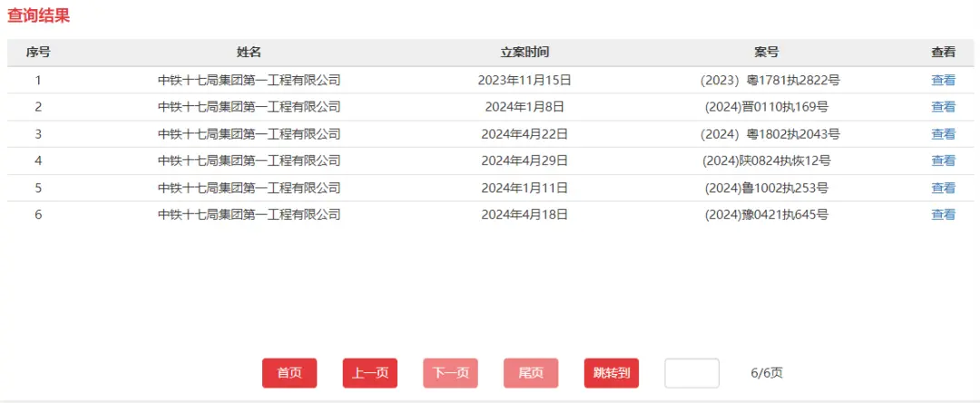Click the 立案时间 column header
The width and height of the screenshot is (980, 403).
click(x=524, y=53)
